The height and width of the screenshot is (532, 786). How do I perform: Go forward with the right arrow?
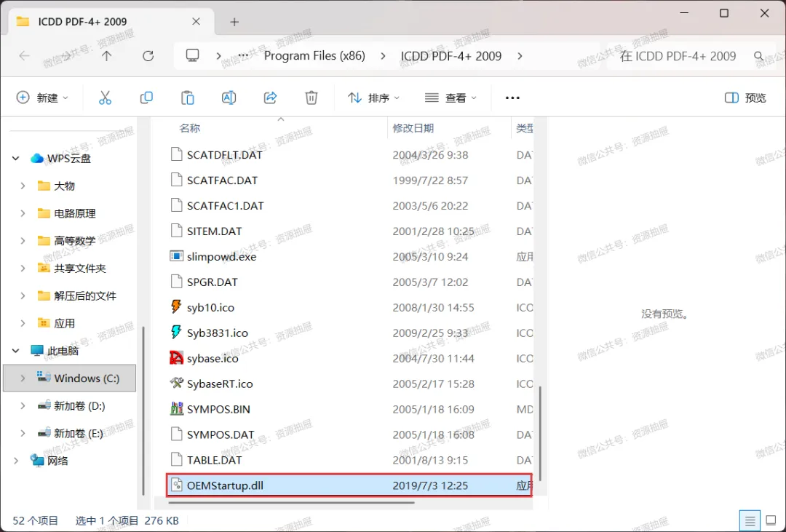[x=65, y=55]
